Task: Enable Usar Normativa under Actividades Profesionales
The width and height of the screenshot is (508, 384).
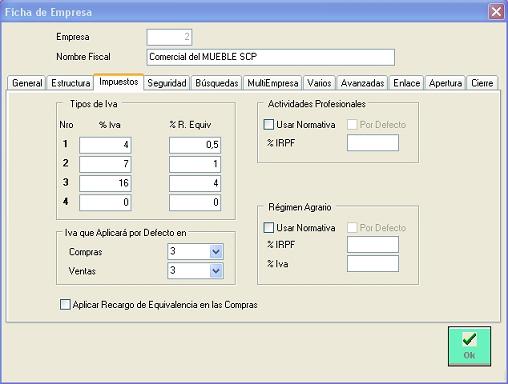Action: coord(269,125)
